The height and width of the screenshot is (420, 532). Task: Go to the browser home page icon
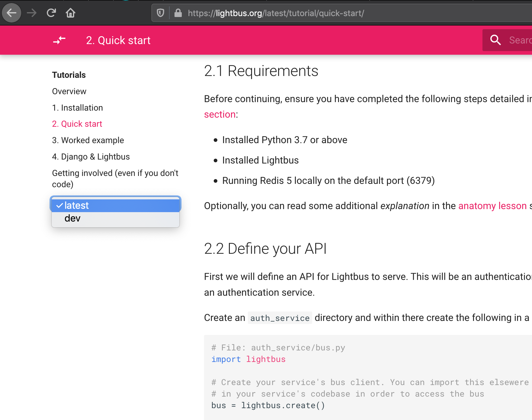(71, 13)
